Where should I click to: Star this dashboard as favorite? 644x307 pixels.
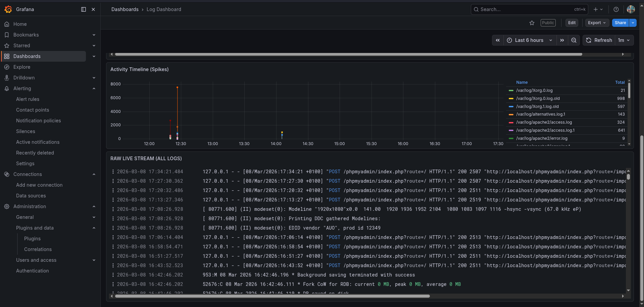pyautogui.click(x=532, y=23)
